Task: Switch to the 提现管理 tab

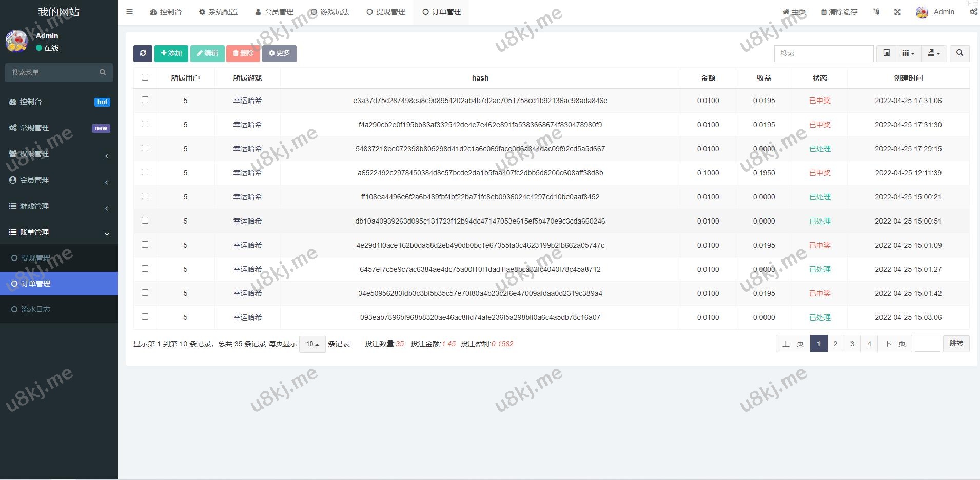Action: point(386,12)
